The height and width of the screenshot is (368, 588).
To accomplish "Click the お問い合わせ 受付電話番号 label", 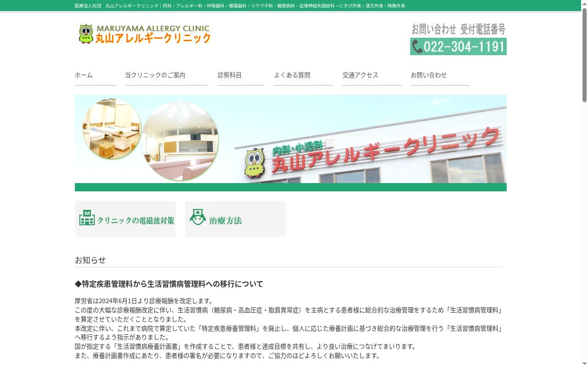I will pos(458,29).
